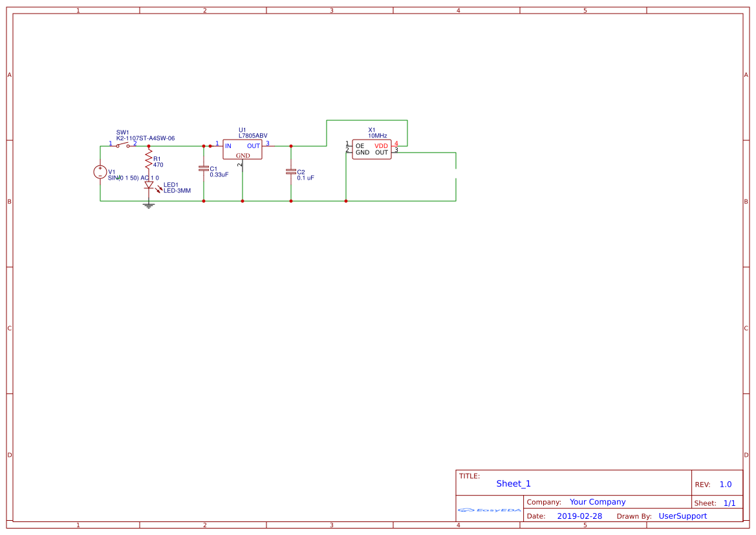Viewport: 756px width, 535px height.
Task: Click the 0.33uF capacitor value label
Action: coord(219,175)
